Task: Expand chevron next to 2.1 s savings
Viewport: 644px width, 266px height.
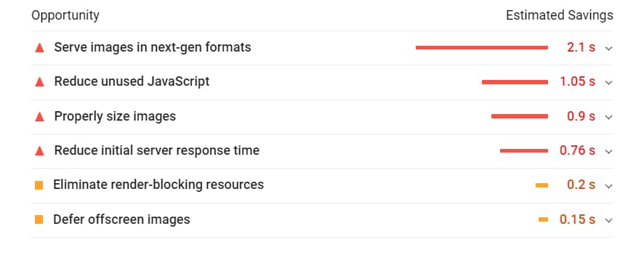Action: pos(608,49)
